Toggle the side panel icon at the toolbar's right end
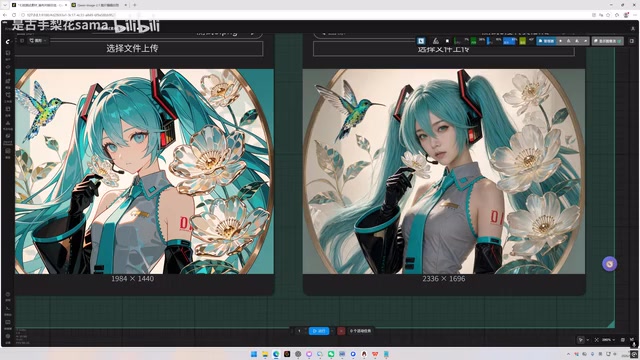Screen dimensions: 640x360 [x=631, y=41]
